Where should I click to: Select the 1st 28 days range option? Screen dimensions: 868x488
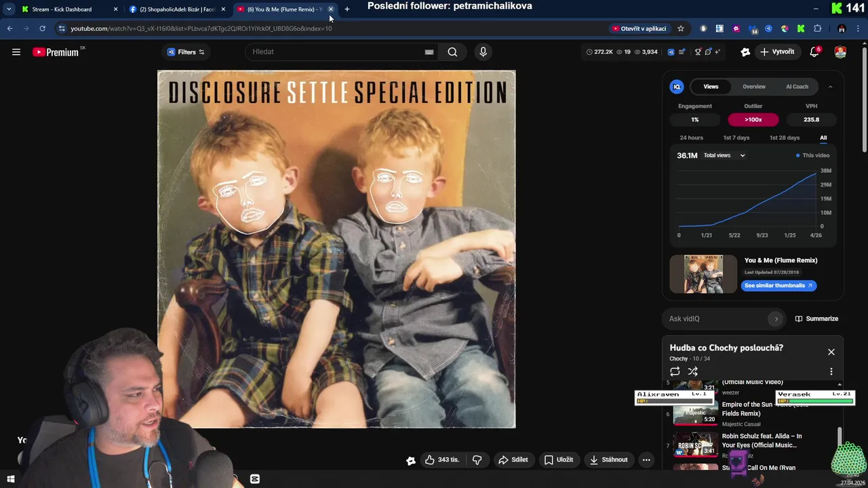784,138
